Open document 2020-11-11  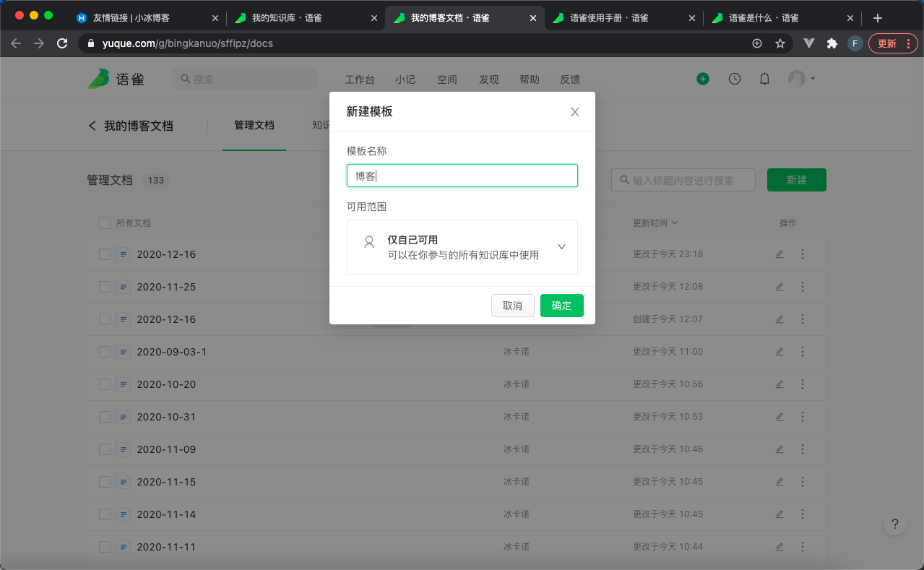pos(166,547)
